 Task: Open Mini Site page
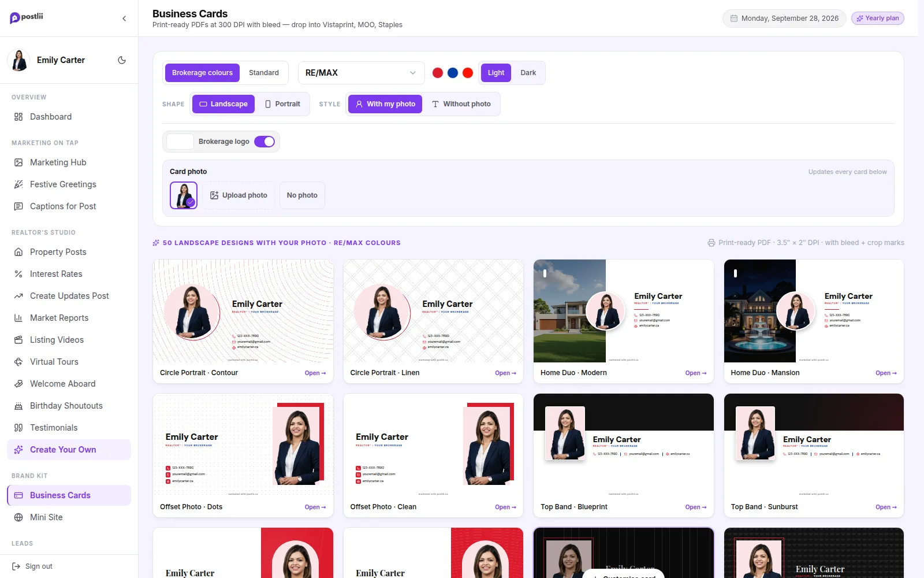69,517
